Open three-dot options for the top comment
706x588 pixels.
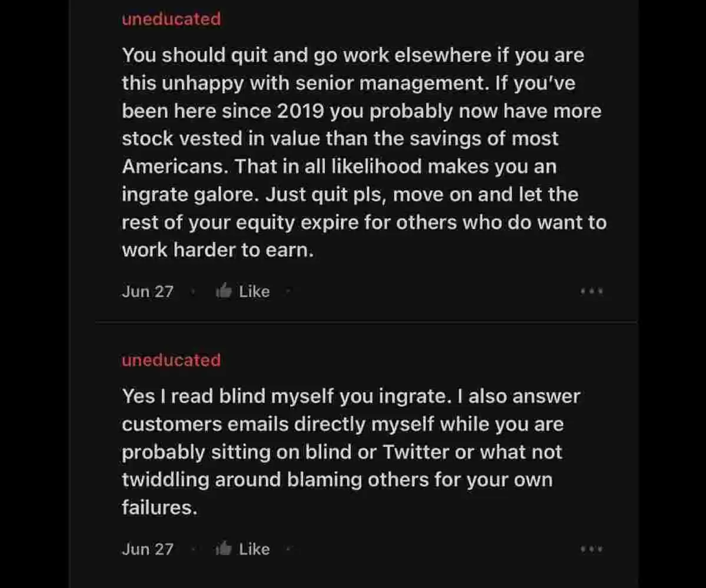click(591, 291)
